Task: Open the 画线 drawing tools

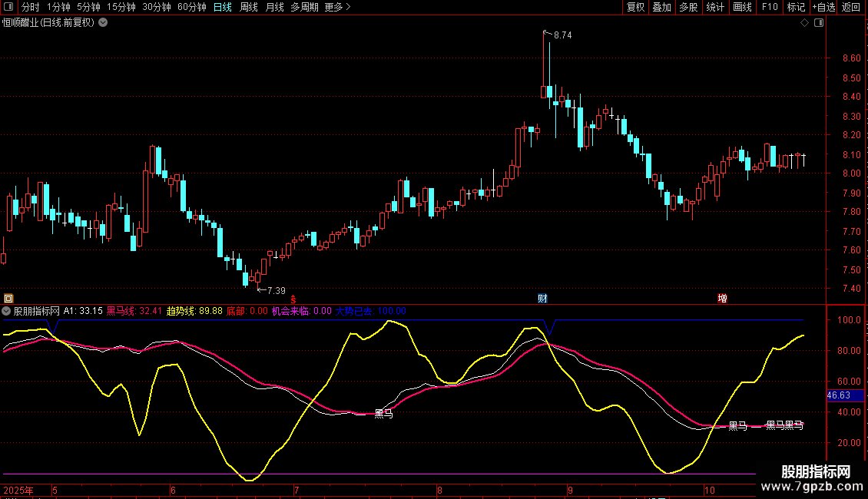Action: pos(742,7)
